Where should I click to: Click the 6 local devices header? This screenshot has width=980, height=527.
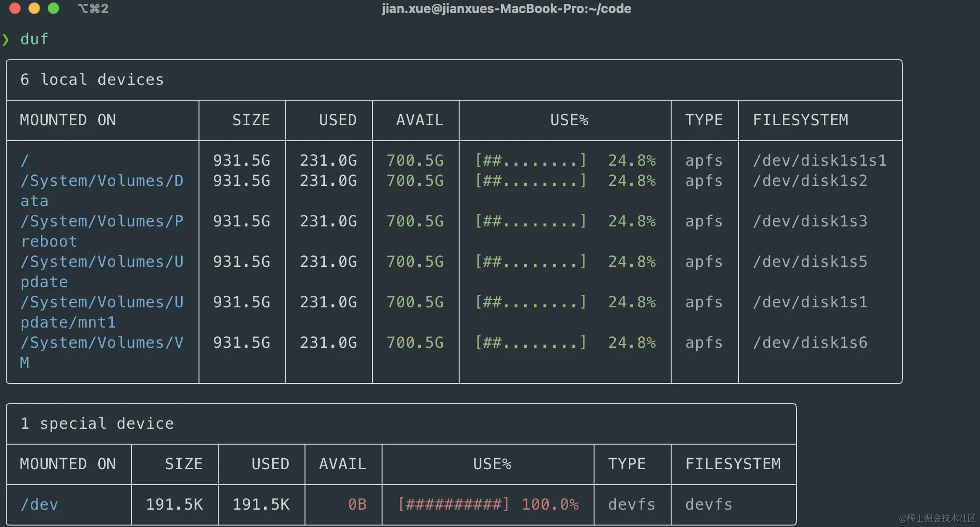(92, 79)
